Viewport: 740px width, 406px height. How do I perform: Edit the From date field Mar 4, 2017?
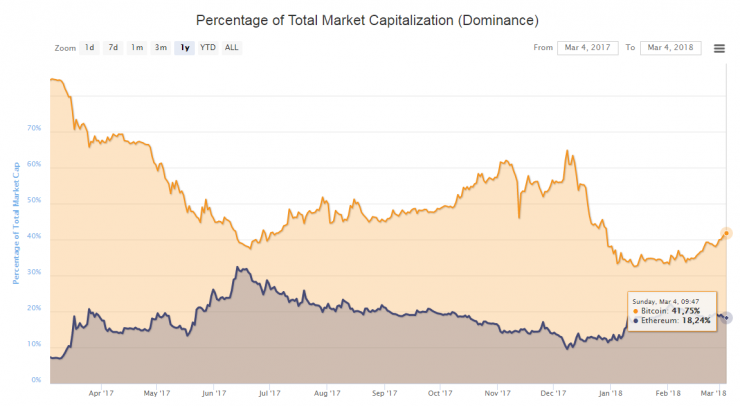(588, 48)
